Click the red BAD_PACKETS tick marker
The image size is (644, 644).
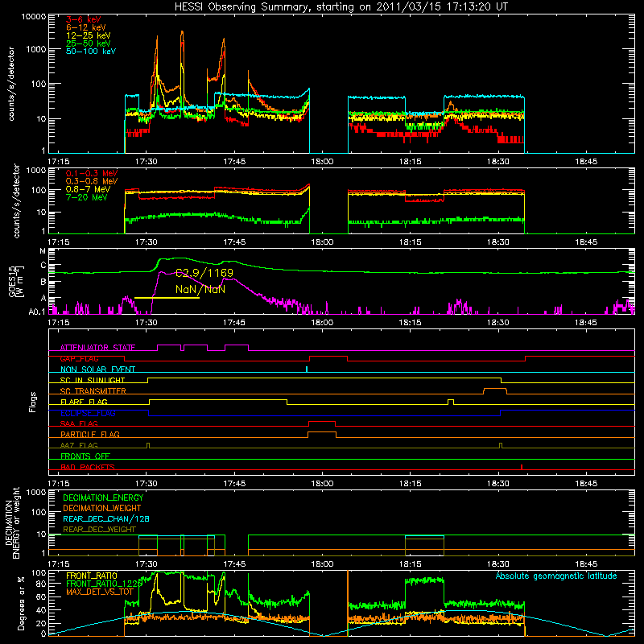[521, 467]
